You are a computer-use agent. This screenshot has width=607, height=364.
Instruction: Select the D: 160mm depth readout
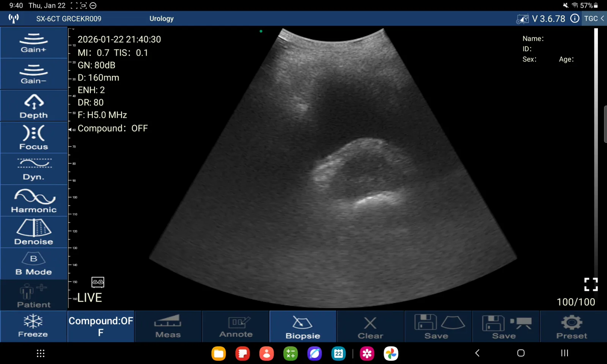coord(98,78)
